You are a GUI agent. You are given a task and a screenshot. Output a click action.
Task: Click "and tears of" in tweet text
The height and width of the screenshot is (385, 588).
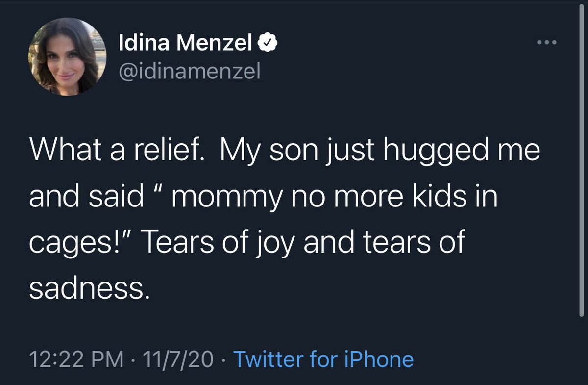384,245
